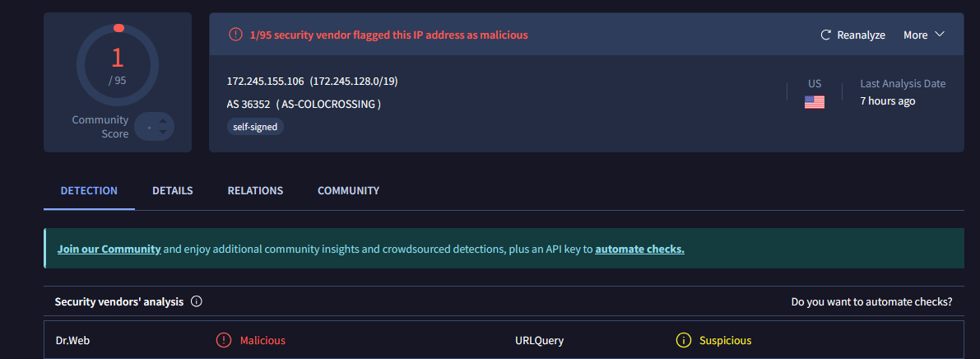Click the 172.245.155.106 IP address text

pyautogui.click(x=266, y=81)
